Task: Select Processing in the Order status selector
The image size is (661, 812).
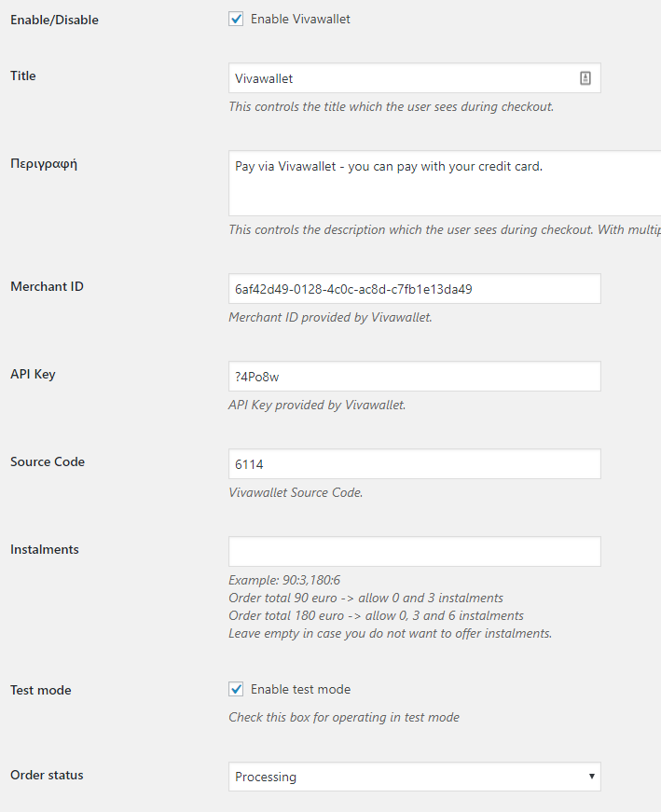Action: 414,776
